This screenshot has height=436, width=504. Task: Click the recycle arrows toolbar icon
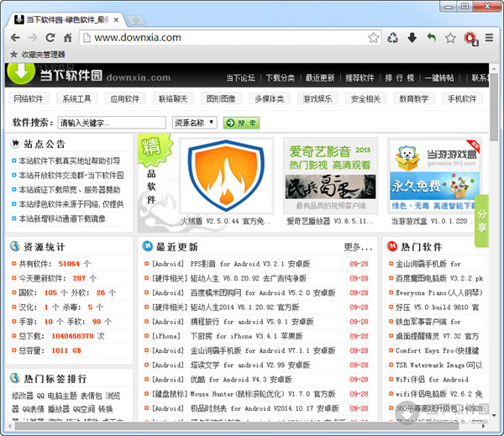tap(392, 38)
